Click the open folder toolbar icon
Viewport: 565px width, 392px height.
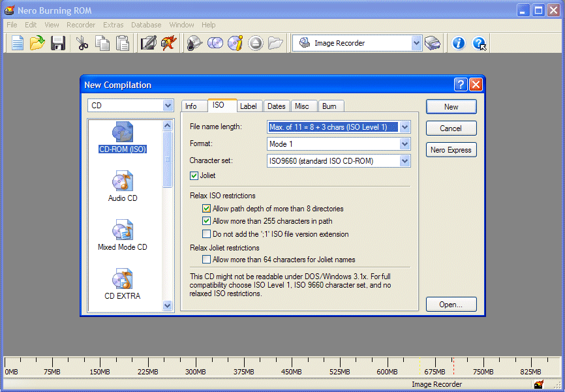37,43
